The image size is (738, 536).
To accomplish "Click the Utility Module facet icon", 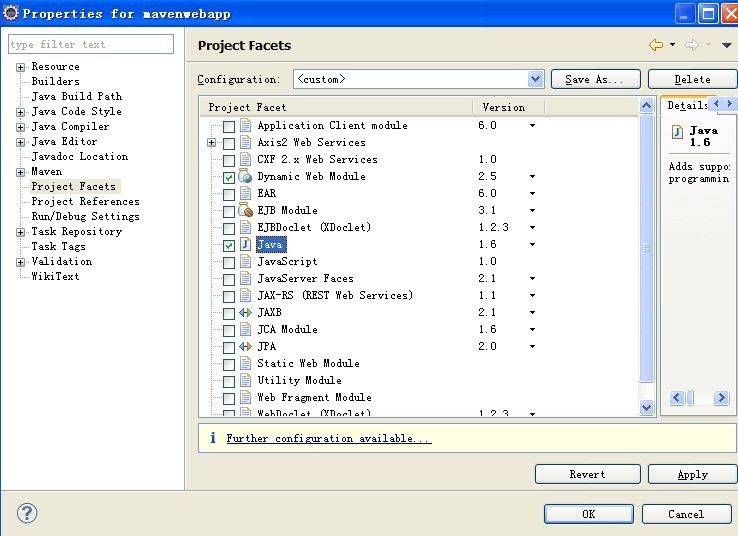I will [x=245, y=380].
